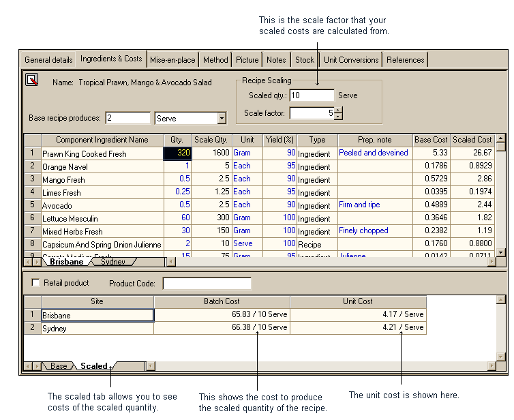Open the Mise-en-place tab

[172, 60]
